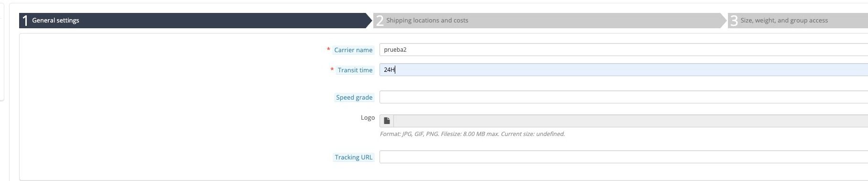Viewport: 868px width, 181px height.
Task: Click the red asterisk beside Carrier name
Action: (328, 49)
